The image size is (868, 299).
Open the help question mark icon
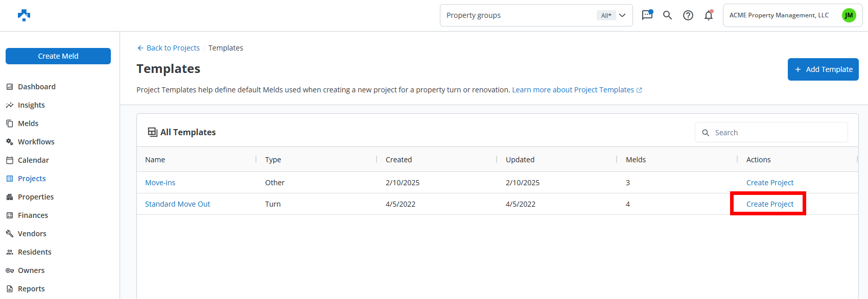688,15
